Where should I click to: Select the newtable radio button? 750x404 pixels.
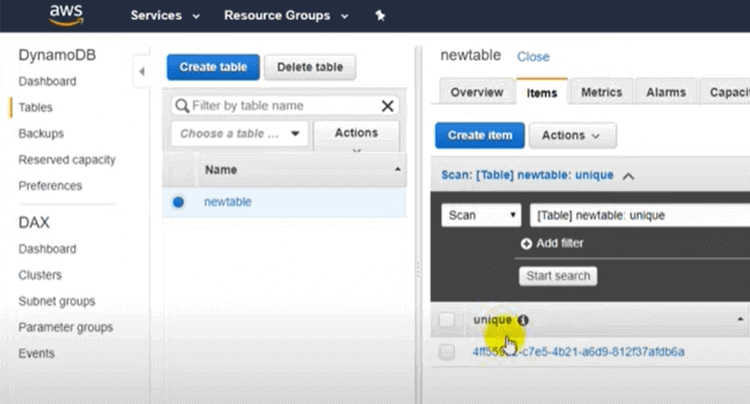(178, 202)
